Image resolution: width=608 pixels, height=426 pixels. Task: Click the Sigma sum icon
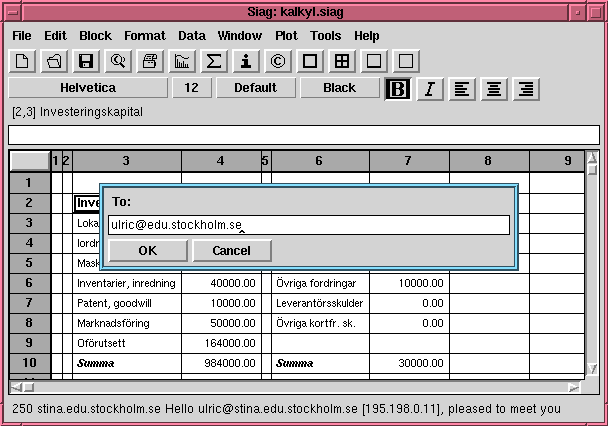pos(214,61)
